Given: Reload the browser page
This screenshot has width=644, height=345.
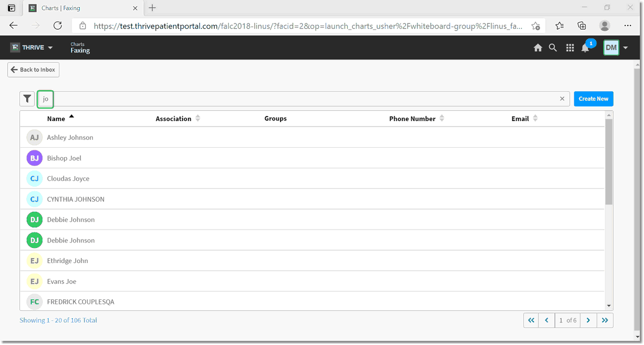Looking at the screenshot, I should 57,26.
